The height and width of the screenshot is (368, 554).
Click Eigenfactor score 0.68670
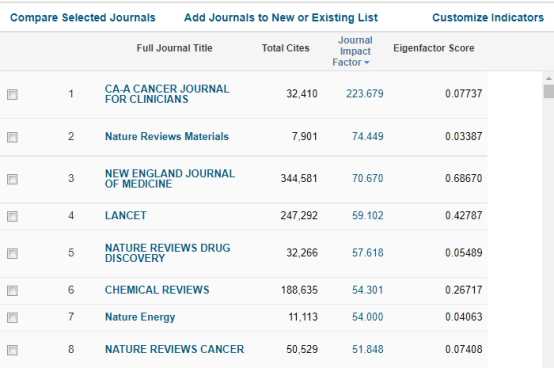click(x=464, y=178)
